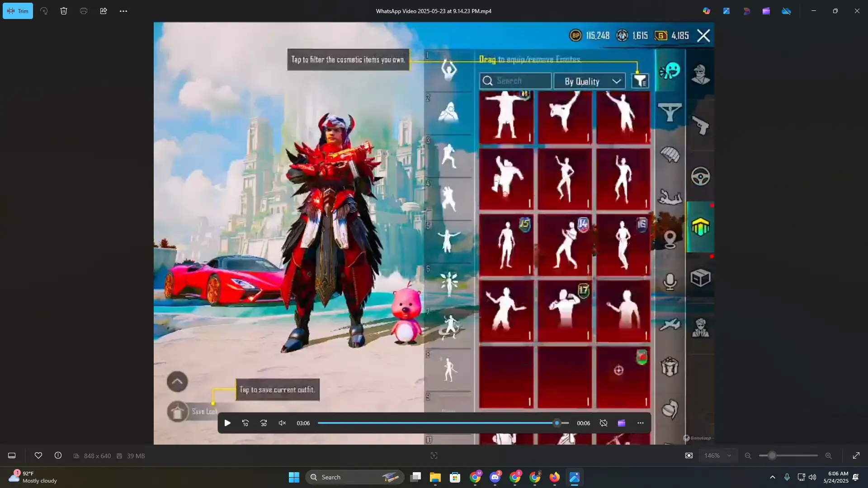The height and width of the screenshot is (488, 868).
Task: Select the microphone voice tab
Action: (x=670, y=282)
